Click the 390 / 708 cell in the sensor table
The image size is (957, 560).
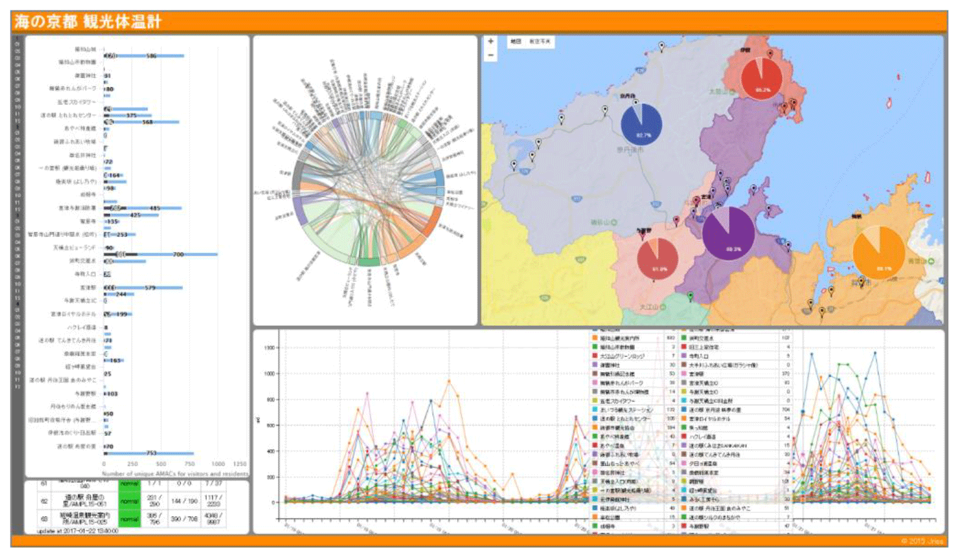pyautogui.click(x=184, y=518)
